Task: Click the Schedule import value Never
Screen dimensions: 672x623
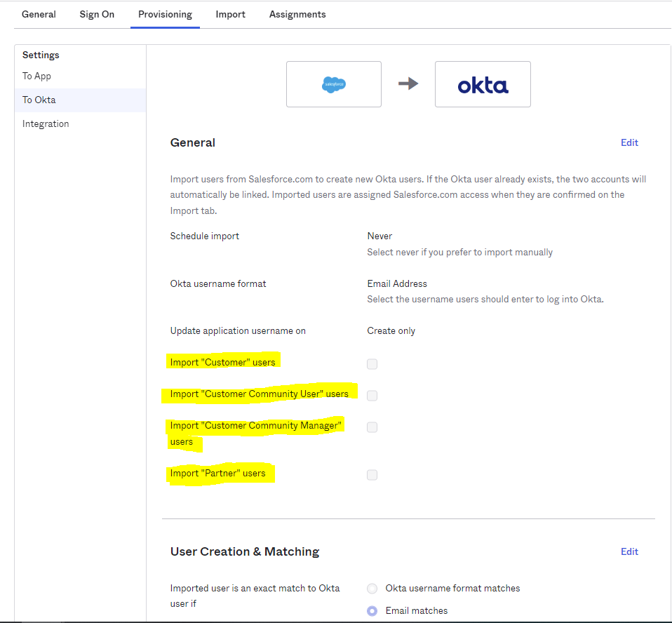Action: coord(379,236)
